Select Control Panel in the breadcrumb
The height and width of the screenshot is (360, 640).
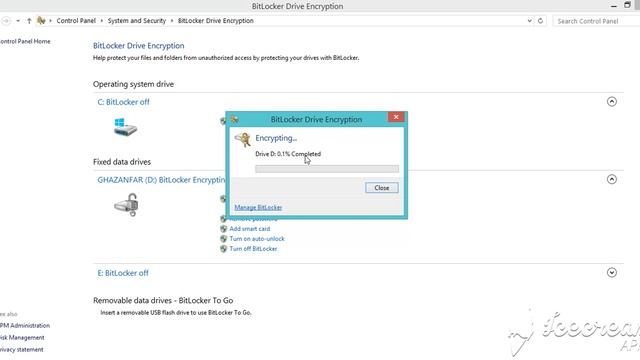tap(76, 20)
